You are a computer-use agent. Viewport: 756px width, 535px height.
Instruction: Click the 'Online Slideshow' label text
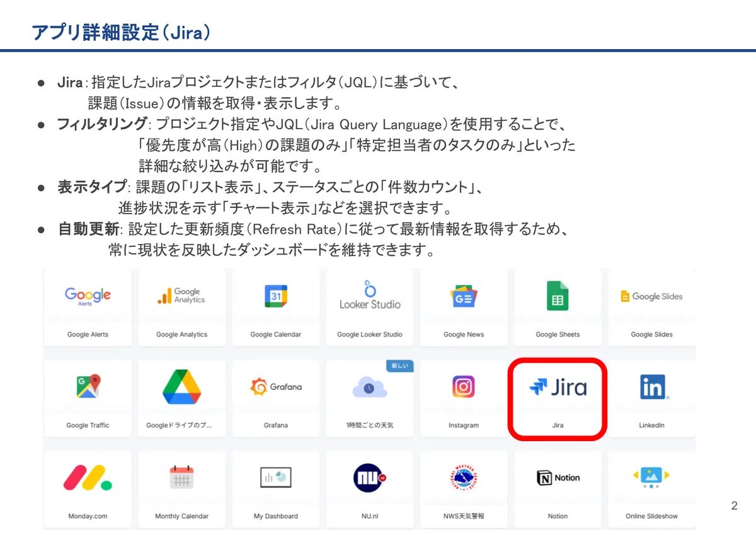[651, 516]
